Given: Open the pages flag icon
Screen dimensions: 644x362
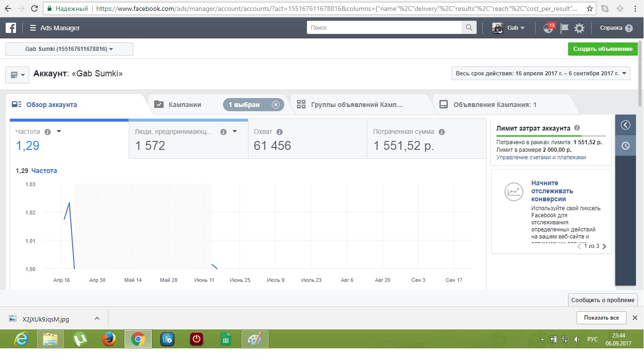Looking at the screenshot, I should click(x=564, y=28).
